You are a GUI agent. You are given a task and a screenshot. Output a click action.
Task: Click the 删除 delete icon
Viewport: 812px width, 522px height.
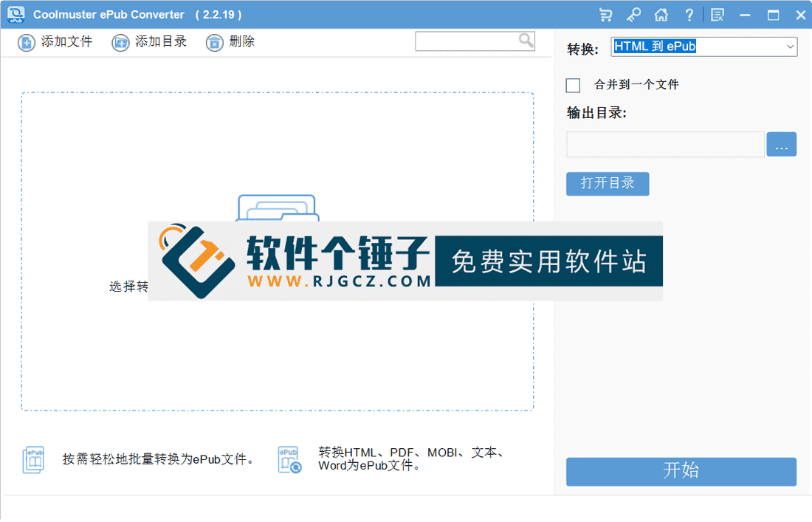point(214,42)
